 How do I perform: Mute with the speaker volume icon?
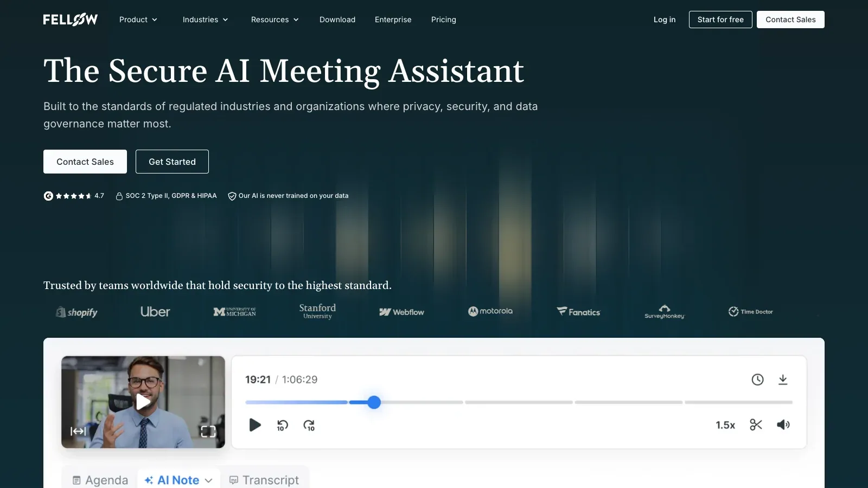pos(783,425)
